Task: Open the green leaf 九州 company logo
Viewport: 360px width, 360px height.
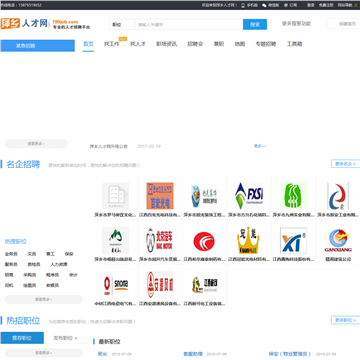Action: 294,196
